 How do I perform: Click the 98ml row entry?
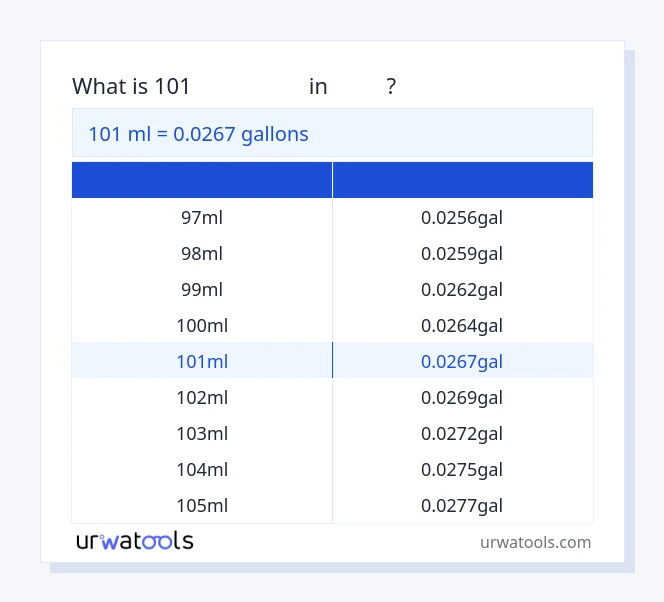202,253
